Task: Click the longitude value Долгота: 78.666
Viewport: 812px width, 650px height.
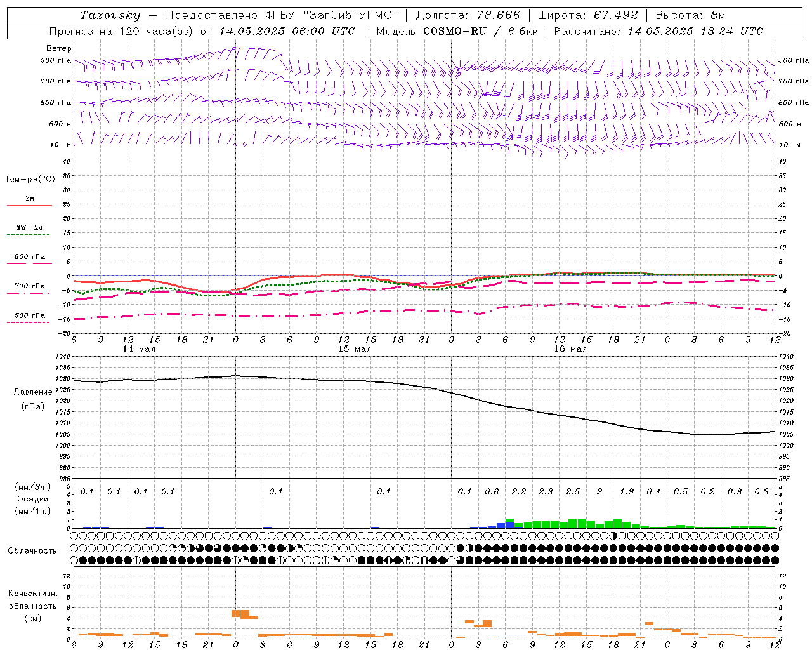Action: point(468,15)
